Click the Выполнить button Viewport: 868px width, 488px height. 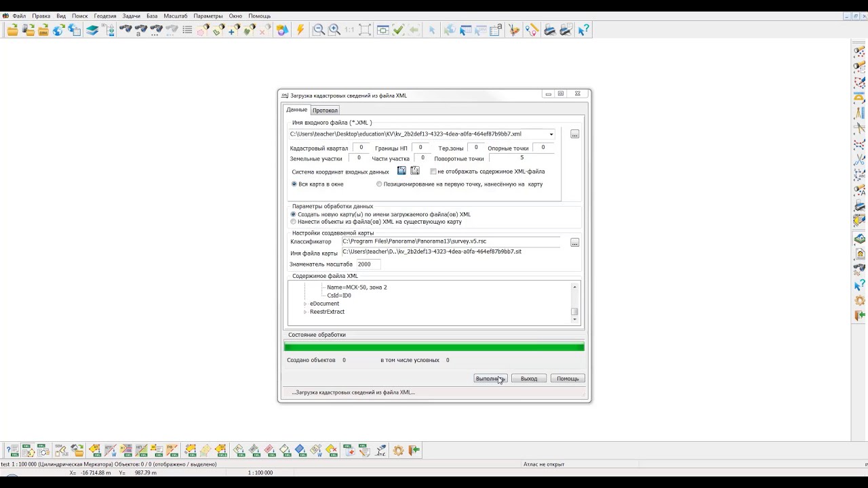click(490, 379)
